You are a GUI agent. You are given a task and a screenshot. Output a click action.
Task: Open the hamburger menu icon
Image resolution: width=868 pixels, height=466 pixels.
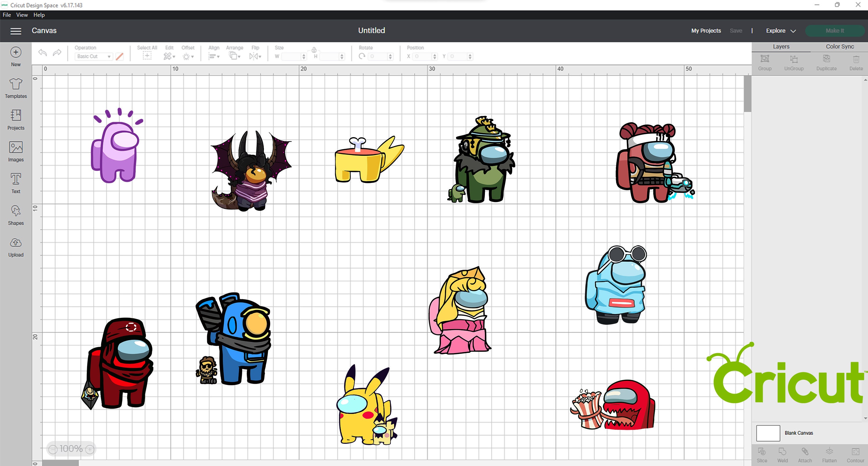click(x=16, y=31)
